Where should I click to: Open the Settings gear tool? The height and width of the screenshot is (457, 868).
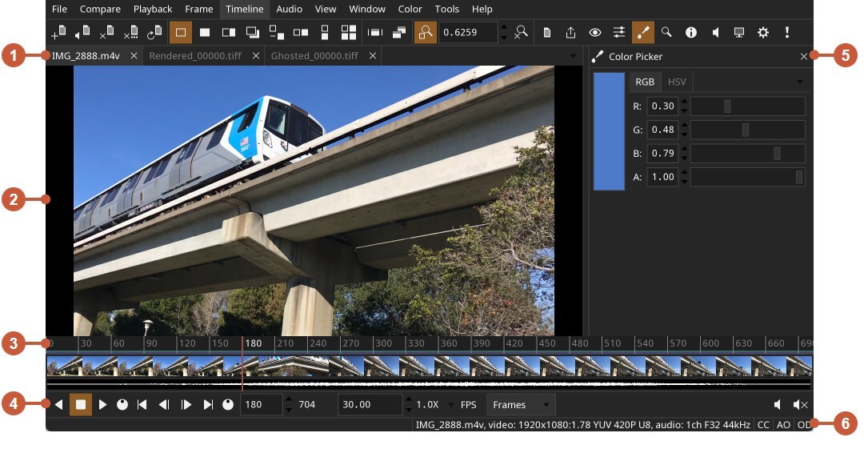pyautogui.click(x=763, y=33)
